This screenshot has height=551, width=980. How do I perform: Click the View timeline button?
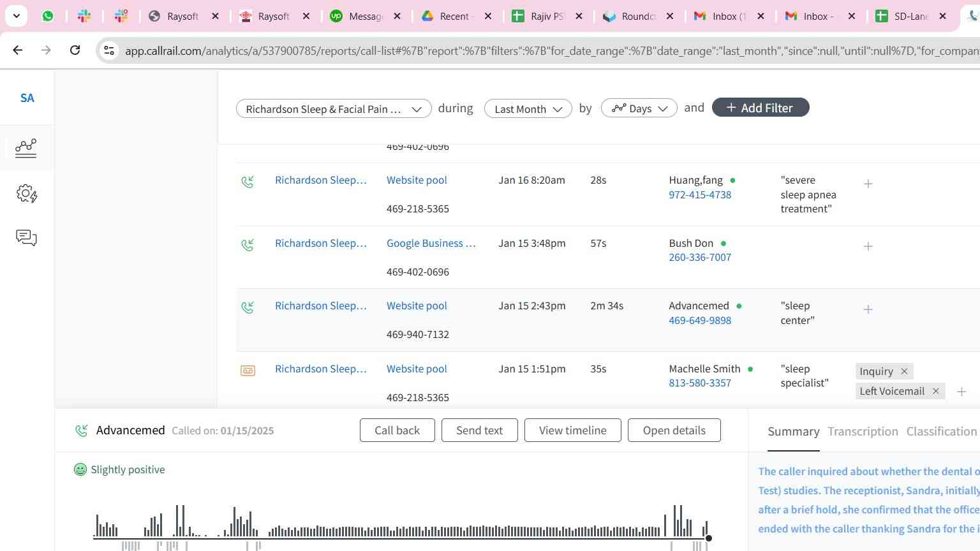573,430
